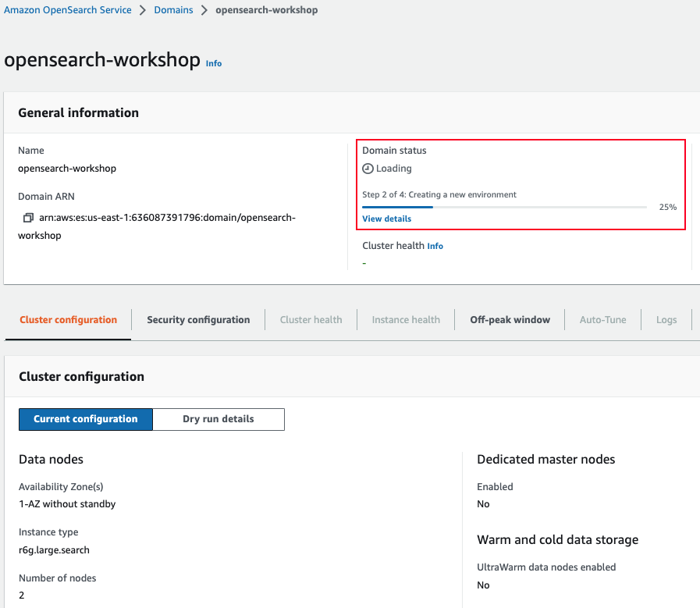Click the General information heading
Viewport: 700px width, 608px height.
(x=79, y=113)
